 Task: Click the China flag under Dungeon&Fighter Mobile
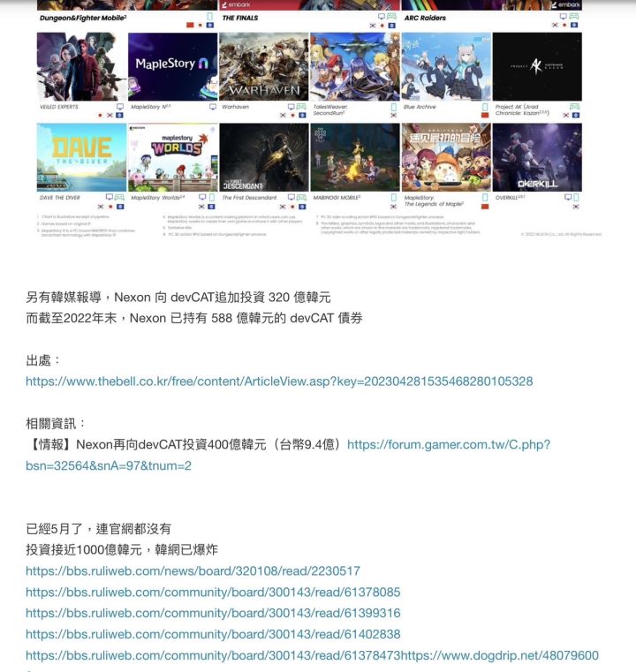click(190, 26)
